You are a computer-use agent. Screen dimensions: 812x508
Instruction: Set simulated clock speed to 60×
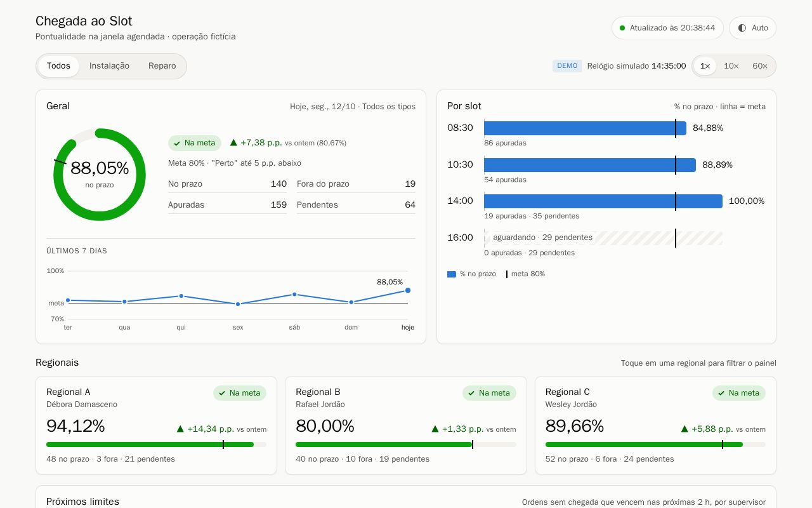(x=760, y=66)
